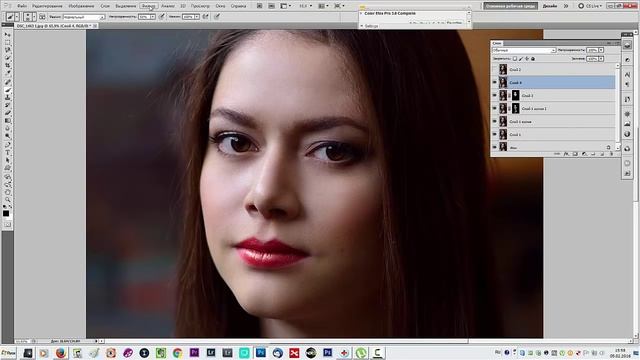Select the Clone Stamp tool

click(x=7, y=98)
